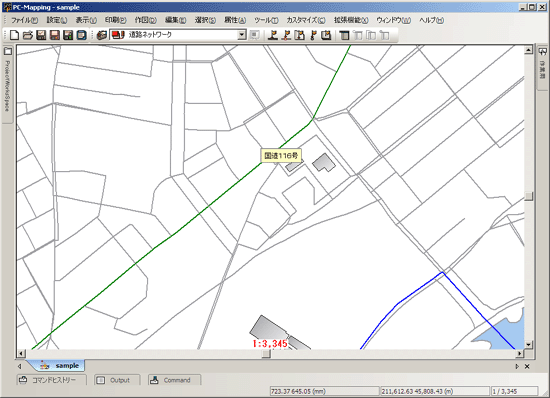The height and width of the screenshot is (398, 550).
Task: Click the vertical scrollbar down arrow
Action: 529,345
